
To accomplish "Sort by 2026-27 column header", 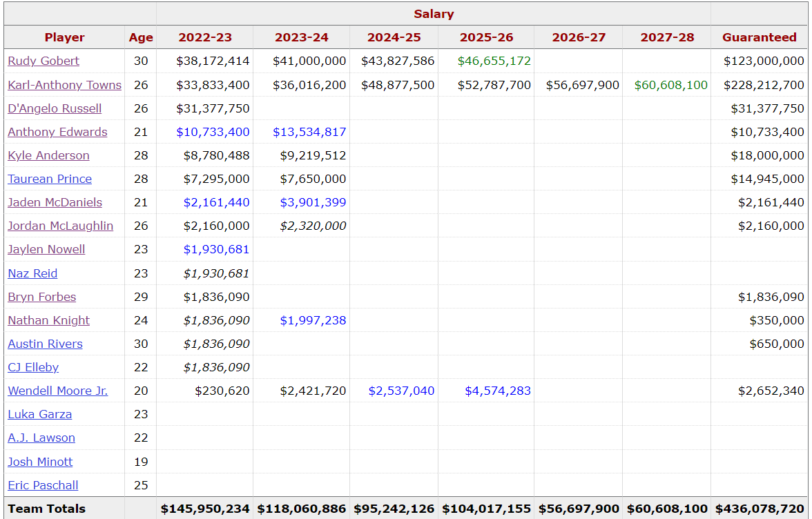I will coord(579,37).
